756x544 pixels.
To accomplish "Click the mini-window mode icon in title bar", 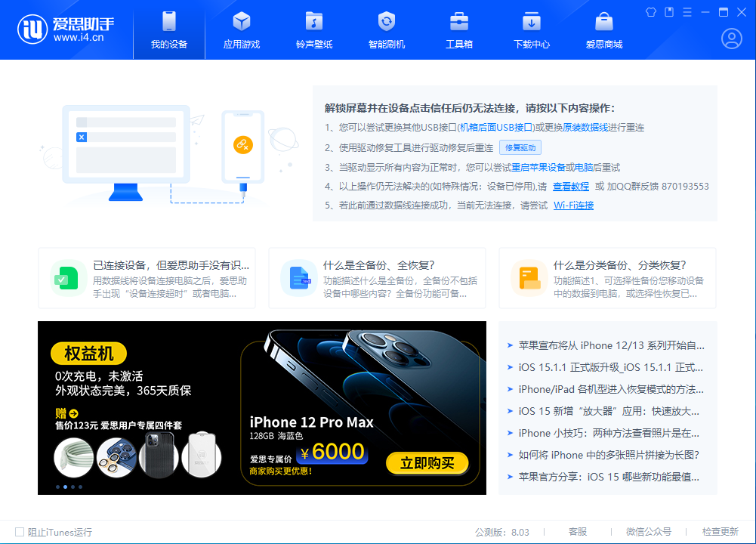I will pyautogui.click(x=669, y=12).
